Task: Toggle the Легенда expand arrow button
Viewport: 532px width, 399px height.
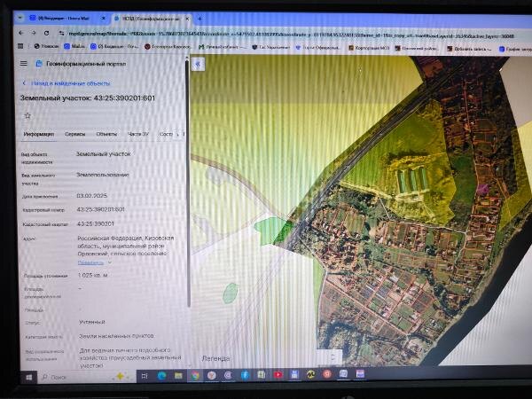Action: pyautogui.click(x=332, y=357)
